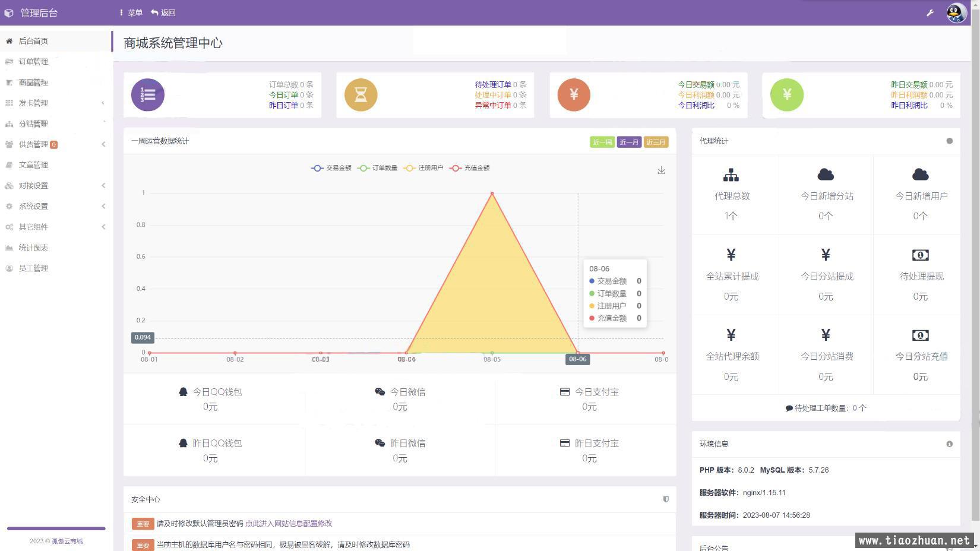The image size is (980, 551).
Task: Open the penguin user avatar menu
Action: click(x=956, y=12)
